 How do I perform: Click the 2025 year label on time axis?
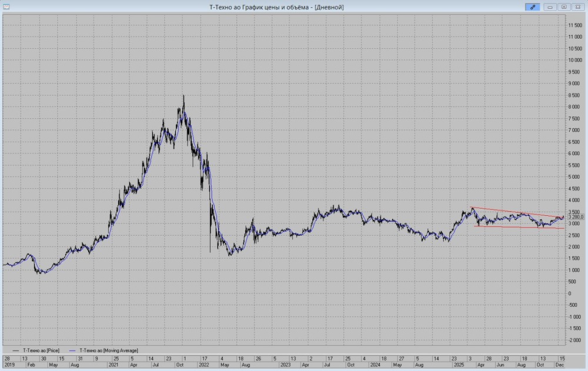point(459,365)
